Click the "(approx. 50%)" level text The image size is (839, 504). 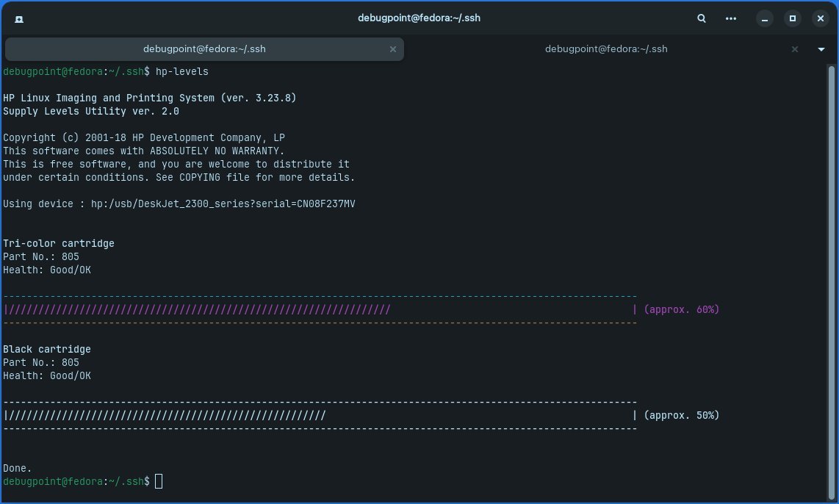[682, 416]
